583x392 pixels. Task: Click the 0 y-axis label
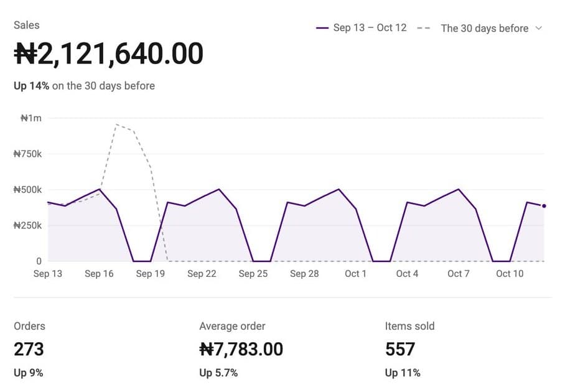[x=39, y=261]
